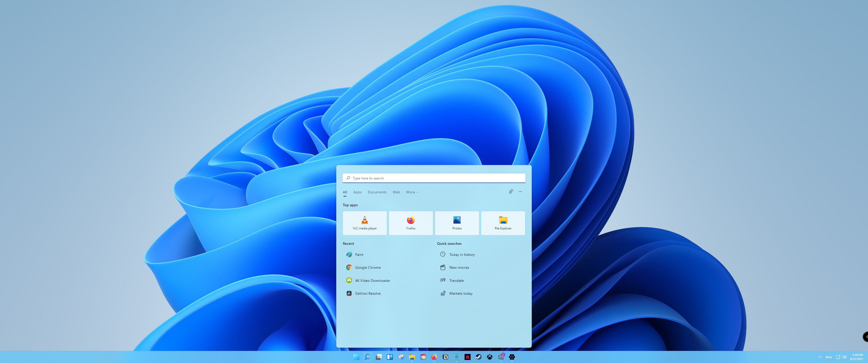Click the Translate quick search
Screen dimensions: 868x363
tap(456, 281)
